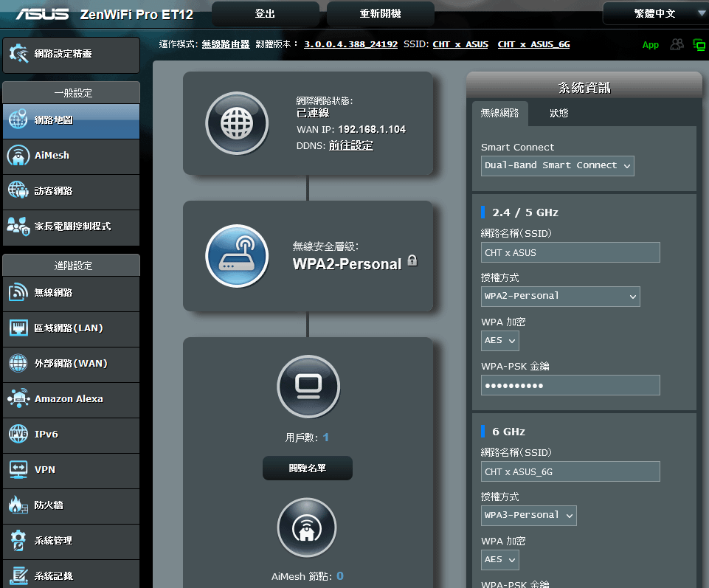Click the lock icon beside WPA2-Personal
709x588 pixels.
tap(412, 260)
